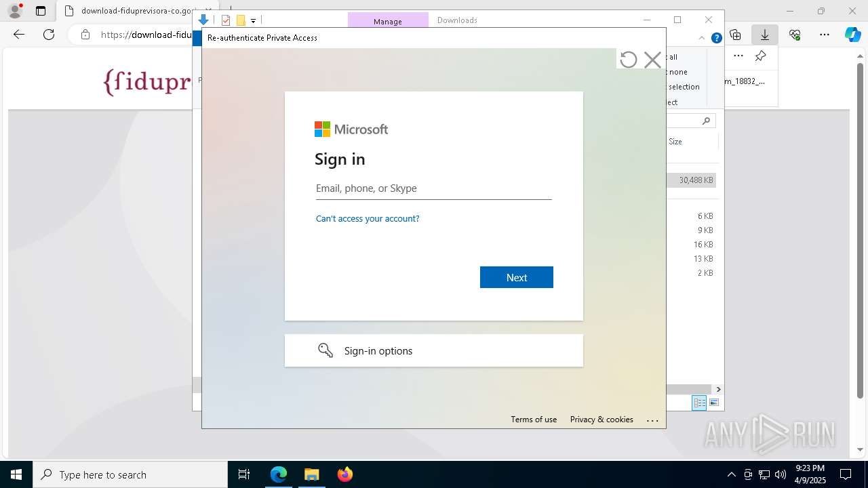Open the Edge Downloads button

(765, 35)
